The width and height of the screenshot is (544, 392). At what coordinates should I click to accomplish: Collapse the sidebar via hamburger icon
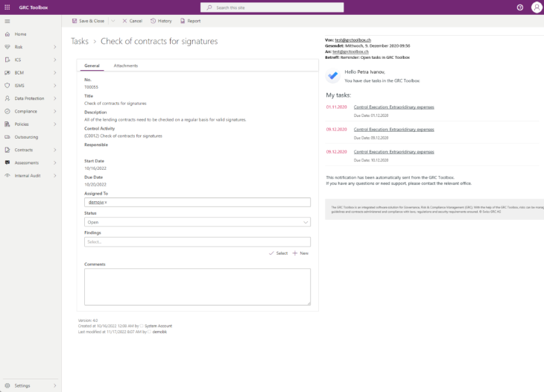click(7, 21)
